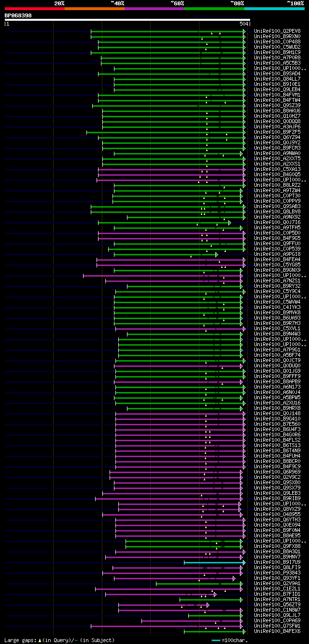The width and height of the screenshot is (309, 644).
Task: Click the purple alignment bar for B7FID1
Action: click(x=161, y=594)
